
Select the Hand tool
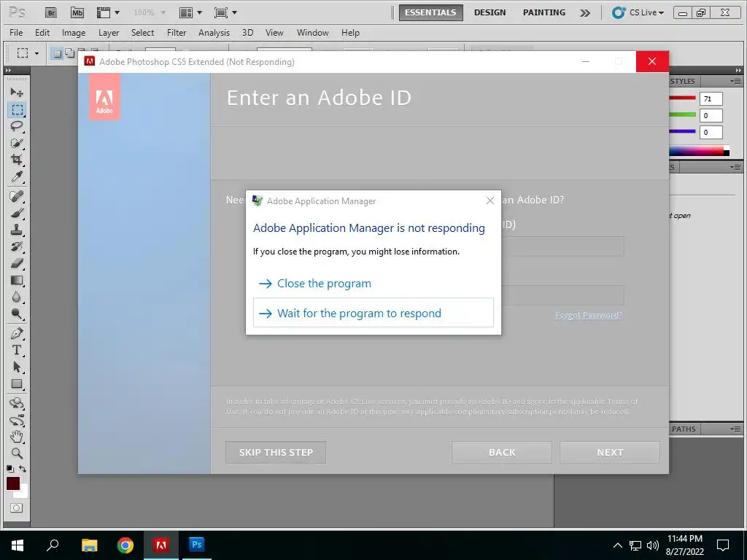(17, 437)
